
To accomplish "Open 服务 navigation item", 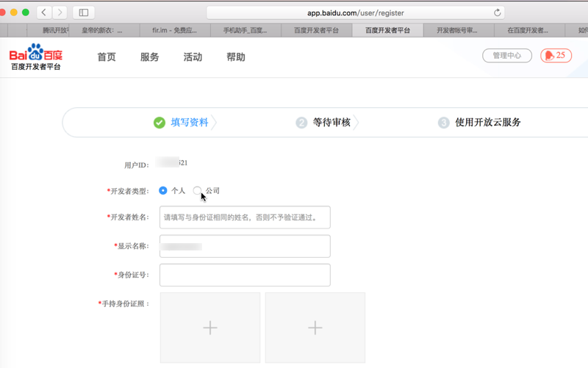I will [150, 57].
